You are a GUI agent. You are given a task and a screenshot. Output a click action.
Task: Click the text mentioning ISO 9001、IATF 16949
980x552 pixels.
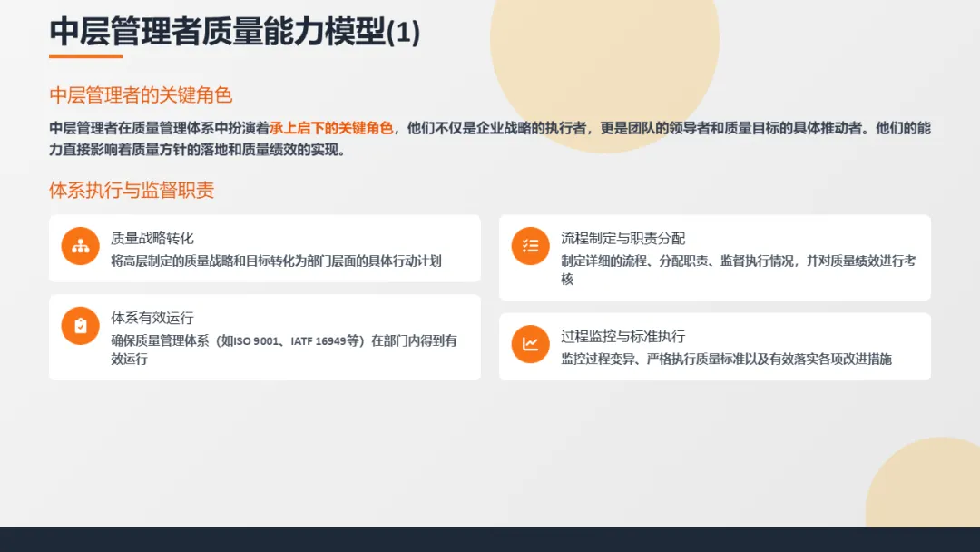click(x=284, y=350)
